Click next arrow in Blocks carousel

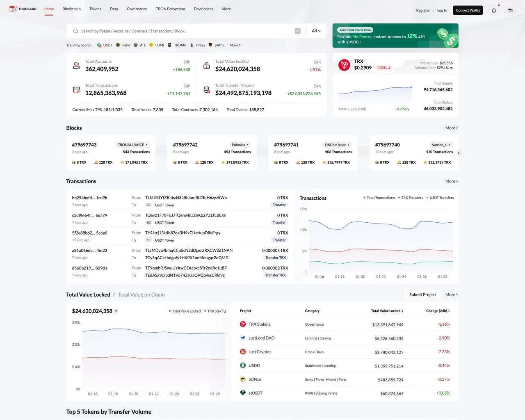pos(459,153)
